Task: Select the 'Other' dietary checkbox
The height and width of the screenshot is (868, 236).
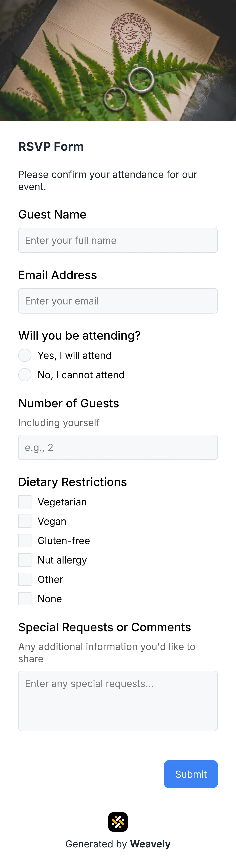Action: coord(25,579)
